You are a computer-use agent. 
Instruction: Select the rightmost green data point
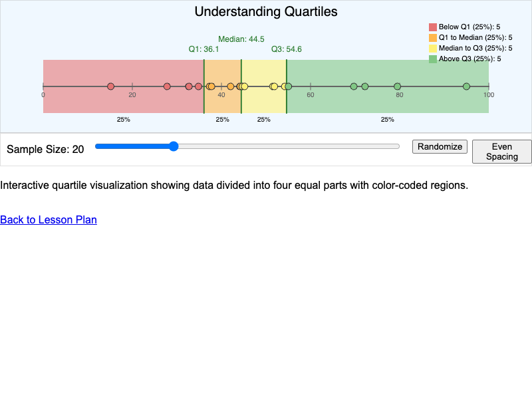pyautogui.click(x=466, y=86)
